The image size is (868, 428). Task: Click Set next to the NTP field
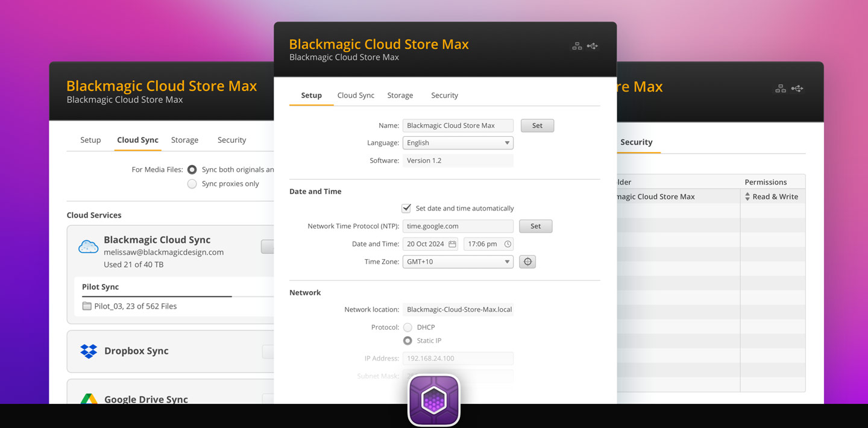(535, 226)
